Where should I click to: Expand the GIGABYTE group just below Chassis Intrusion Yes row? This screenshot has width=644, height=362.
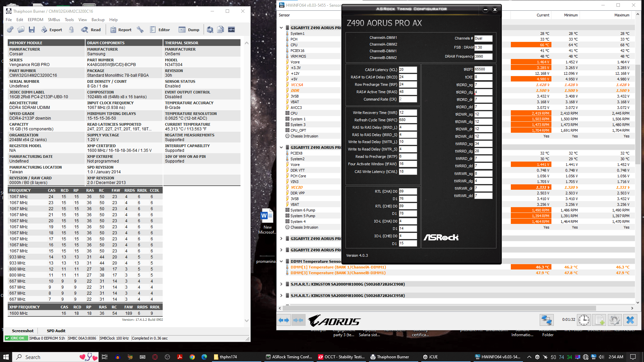pos(281,239)
